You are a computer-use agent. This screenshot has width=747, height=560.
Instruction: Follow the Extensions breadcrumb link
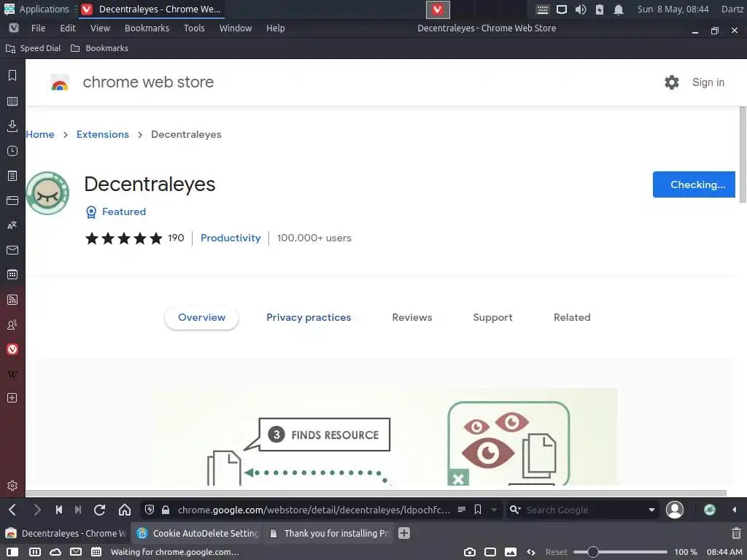coord(102,134)
